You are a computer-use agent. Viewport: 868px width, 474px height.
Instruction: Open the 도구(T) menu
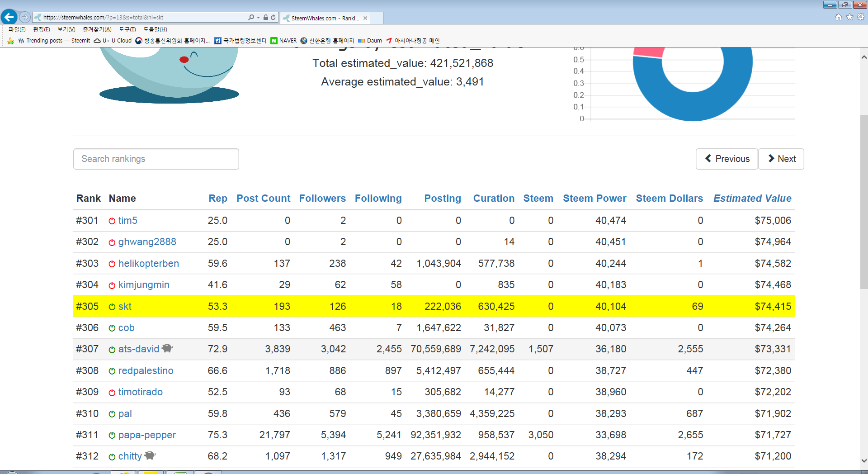pyautogui.click(x=127, y=29)
